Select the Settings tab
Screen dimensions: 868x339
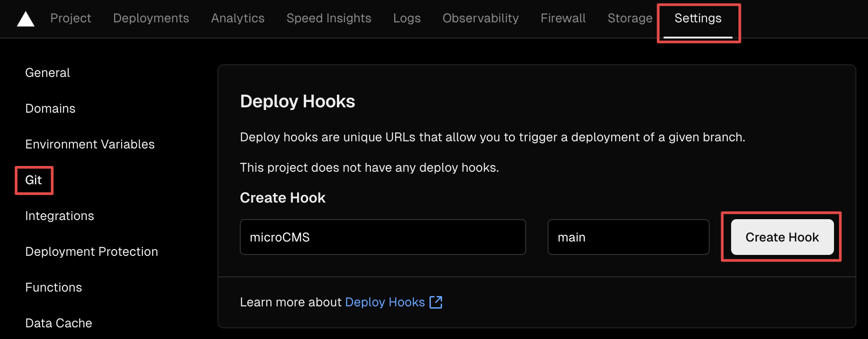point(698,18)
